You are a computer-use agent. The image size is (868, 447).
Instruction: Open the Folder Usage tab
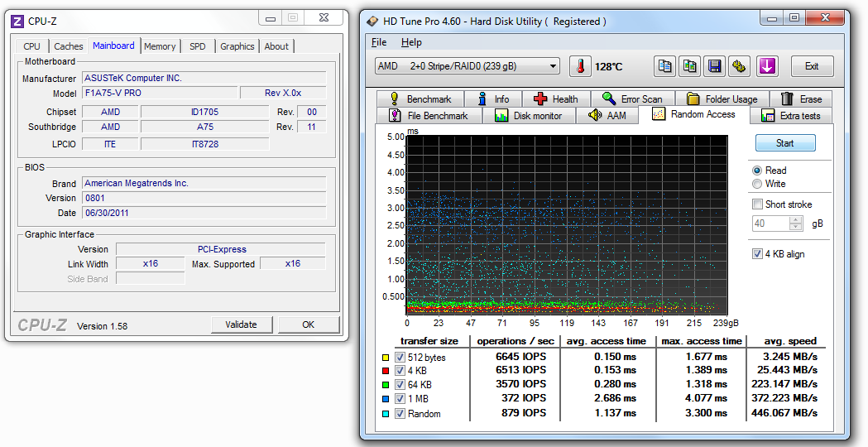point(722,99)
